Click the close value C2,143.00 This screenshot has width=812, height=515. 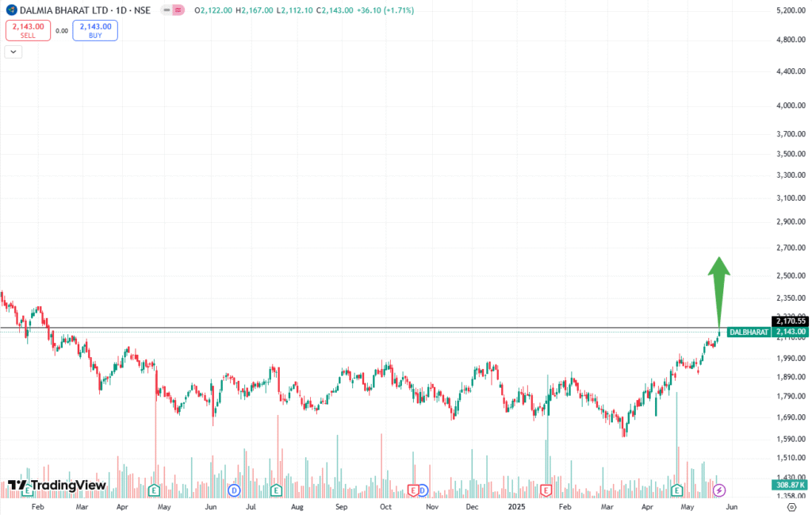[334, 10]
